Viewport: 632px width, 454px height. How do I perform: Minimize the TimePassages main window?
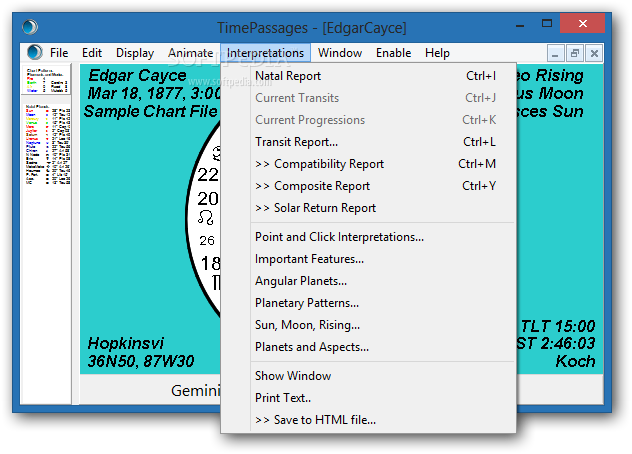pyautogui.click(x=520, y=24)
